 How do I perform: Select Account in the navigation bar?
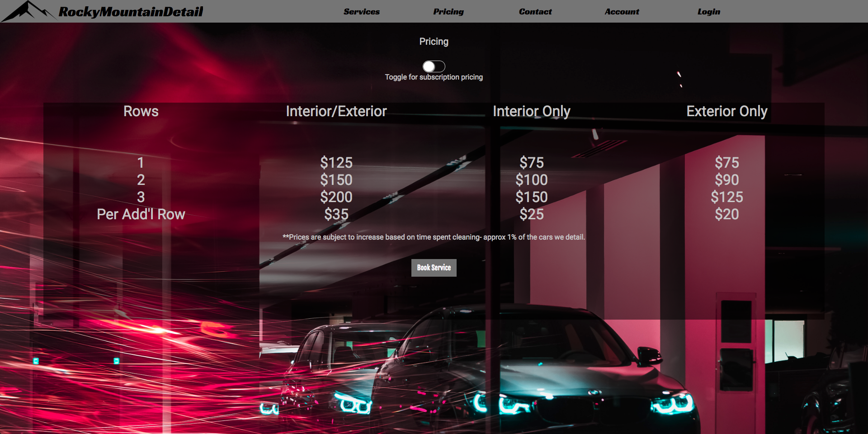(x=622, y=12)
